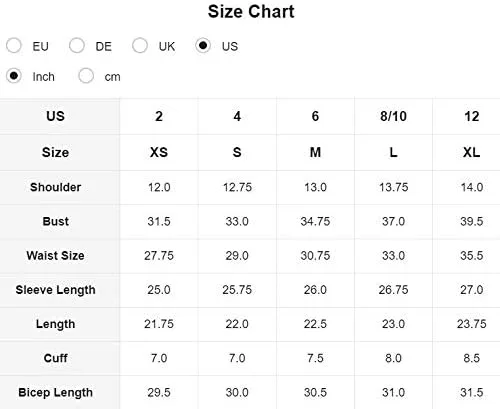Click the Bust row label
This screenshot has height=409, width=500.
pos(55,221)
